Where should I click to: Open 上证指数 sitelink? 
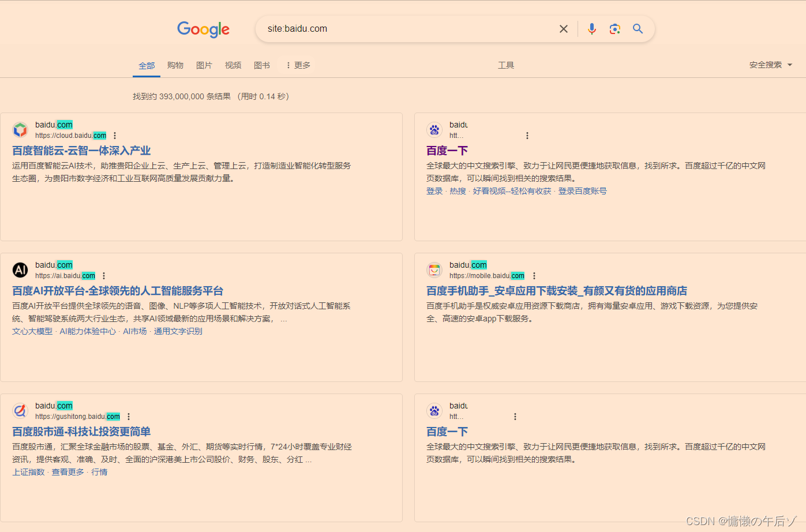[x=28, y=472]
